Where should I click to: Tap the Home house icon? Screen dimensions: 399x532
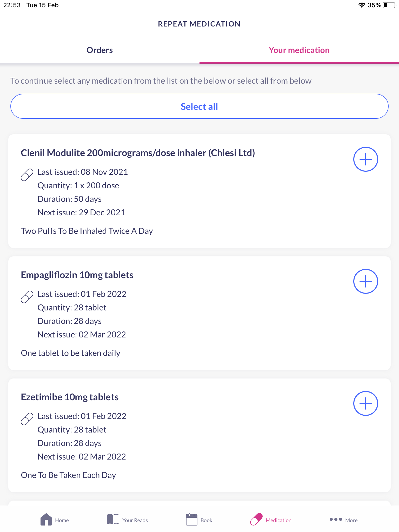point(46,520)
